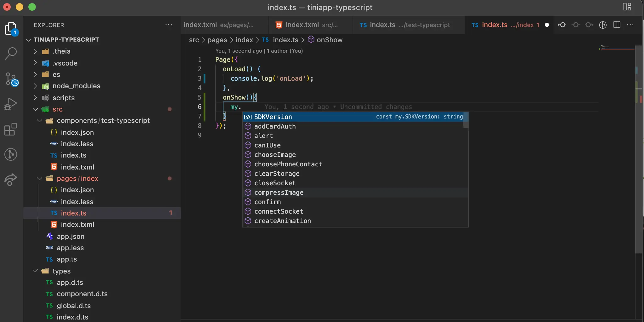
Task: Open editor more actions ellipsis
Action: pos(630,25)
